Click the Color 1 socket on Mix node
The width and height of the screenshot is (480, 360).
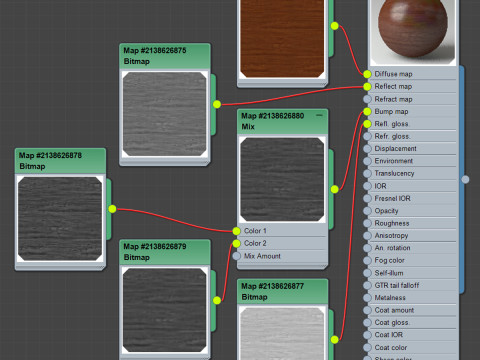coord(236,231)
